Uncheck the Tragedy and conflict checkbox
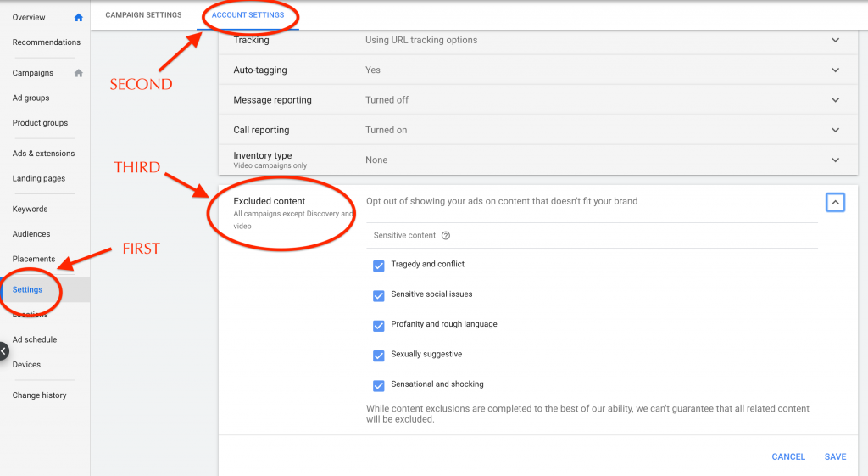Screen dimensions: 868x476 point(379,266)
